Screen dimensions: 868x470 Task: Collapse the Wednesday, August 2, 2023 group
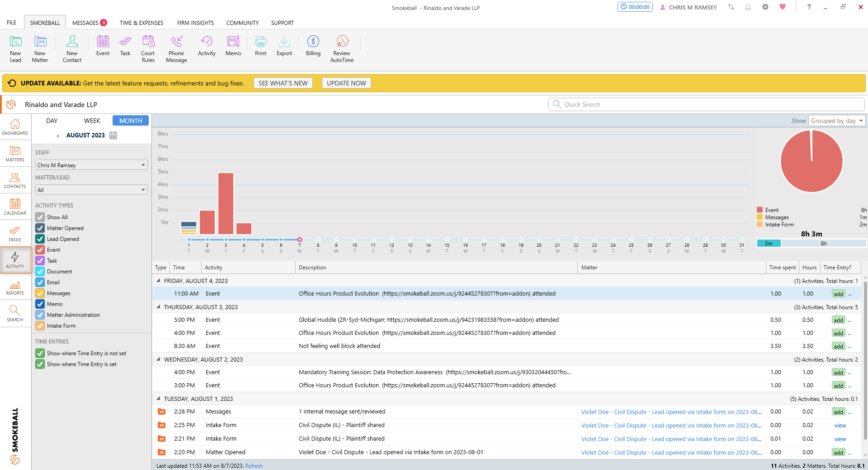pos(159,359)
